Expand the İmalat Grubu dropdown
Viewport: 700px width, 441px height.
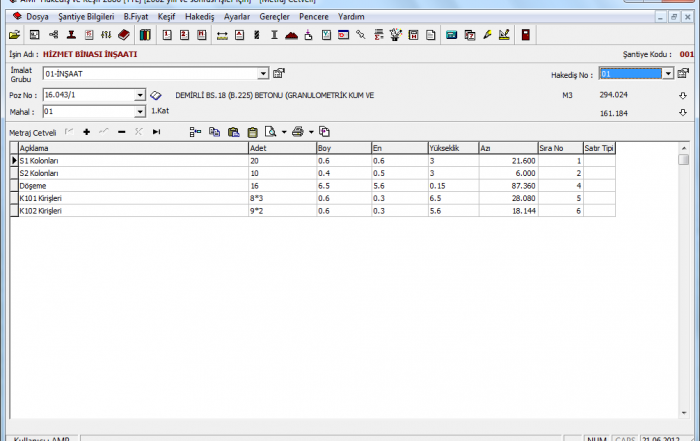coord(264,73)
